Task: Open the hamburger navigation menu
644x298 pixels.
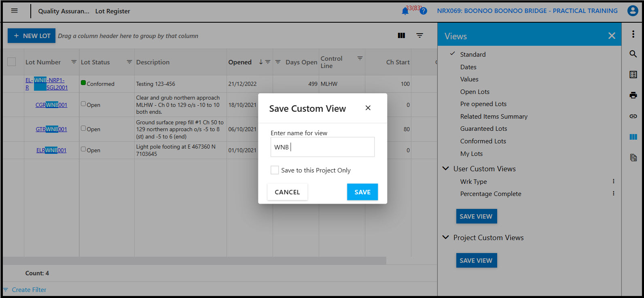Action: [15, 11]
